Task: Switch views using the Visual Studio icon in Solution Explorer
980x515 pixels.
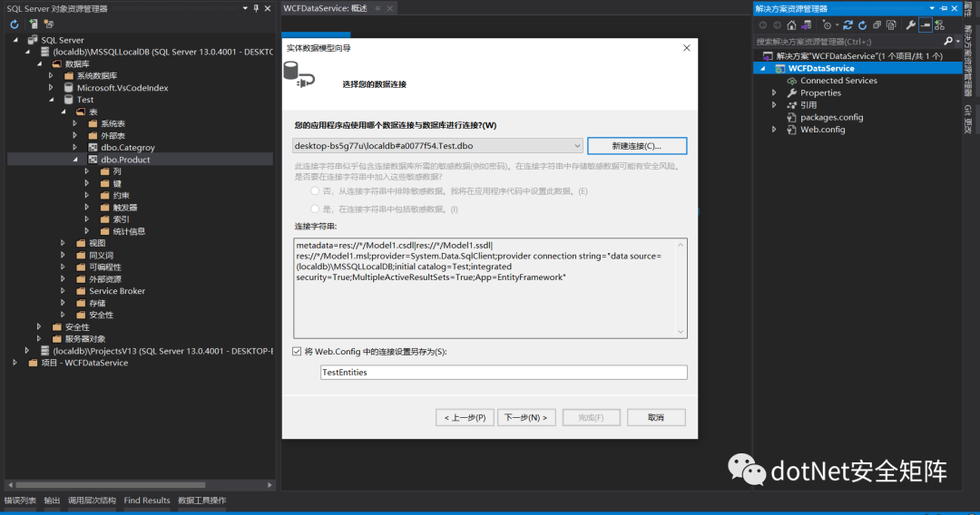Action: [x=807, y=25]
